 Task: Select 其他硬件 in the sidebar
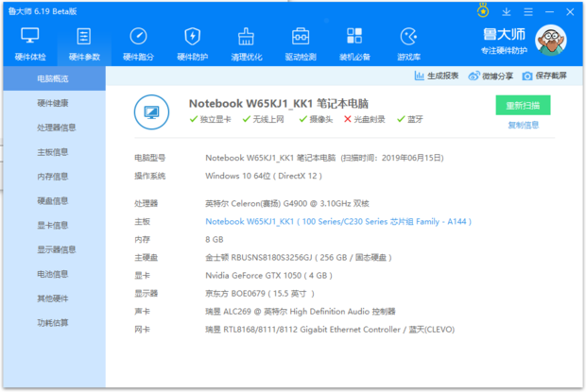54,298
